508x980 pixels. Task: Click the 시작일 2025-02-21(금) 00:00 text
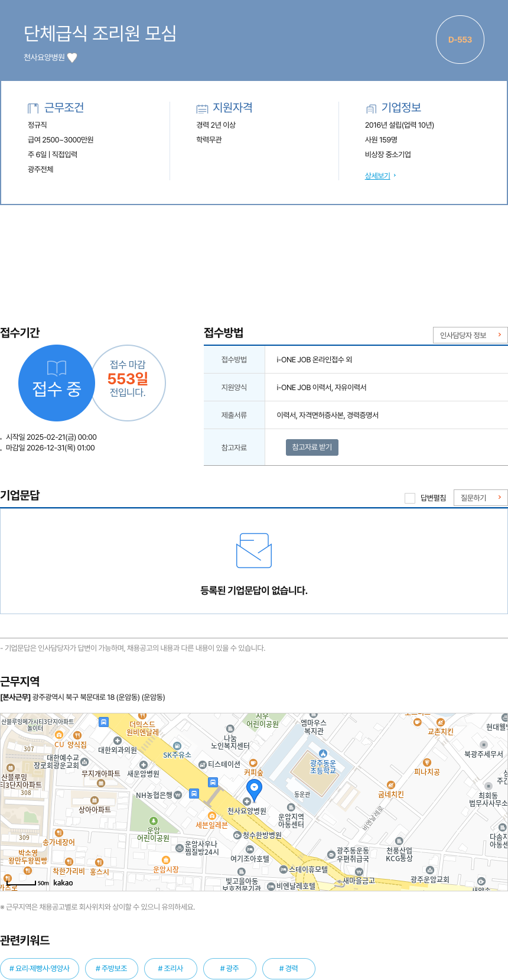click(x=51, y=437)
